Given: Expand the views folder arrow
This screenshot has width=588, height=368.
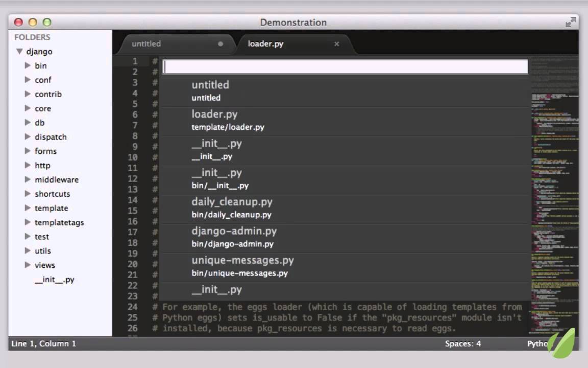Looking at the screenshot, I should point(28,265).
